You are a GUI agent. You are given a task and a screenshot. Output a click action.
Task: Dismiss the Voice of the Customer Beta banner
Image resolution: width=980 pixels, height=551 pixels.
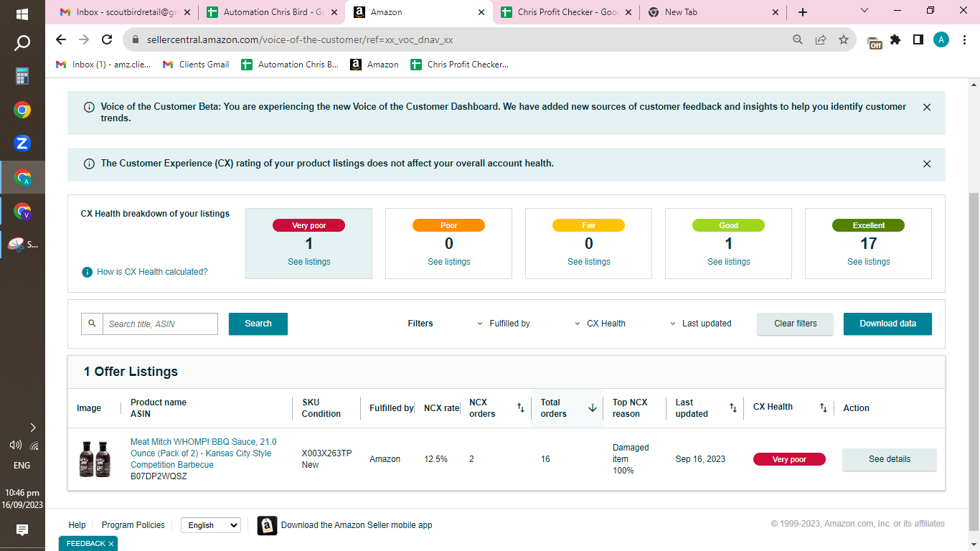[x=927, y=107]
